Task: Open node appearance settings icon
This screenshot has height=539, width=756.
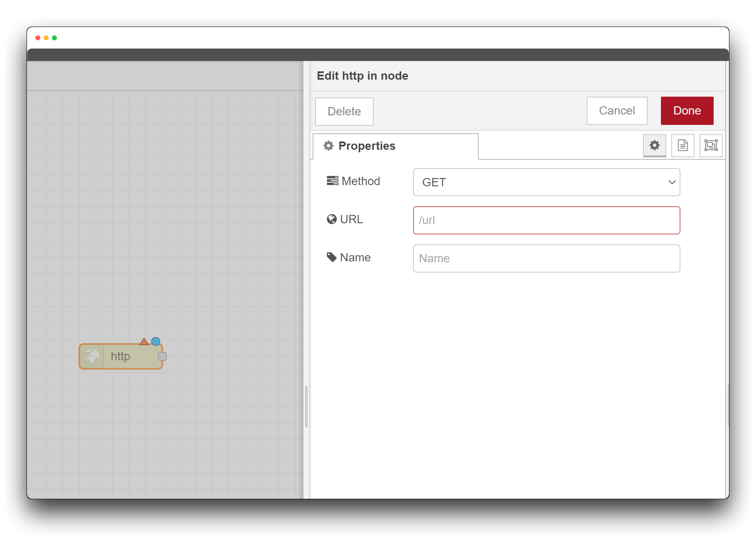Action: coord(711,145)
